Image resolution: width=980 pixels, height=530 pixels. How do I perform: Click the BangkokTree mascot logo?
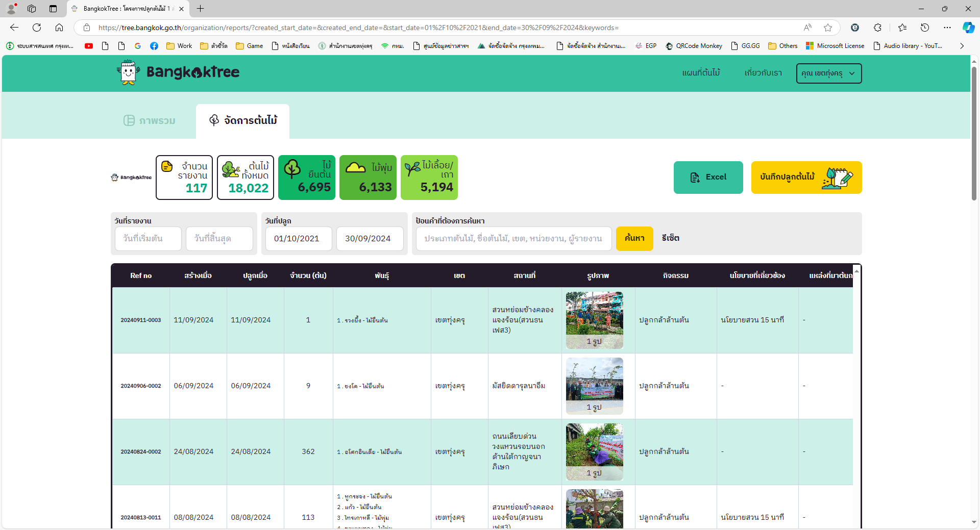(x=128, y=72)
